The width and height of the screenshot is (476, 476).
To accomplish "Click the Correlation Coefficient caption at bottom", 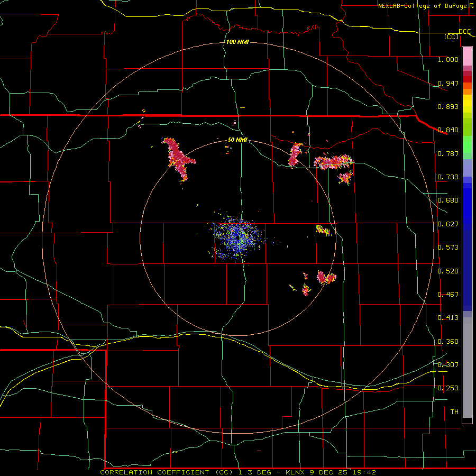I will click(x=238, y=472).
